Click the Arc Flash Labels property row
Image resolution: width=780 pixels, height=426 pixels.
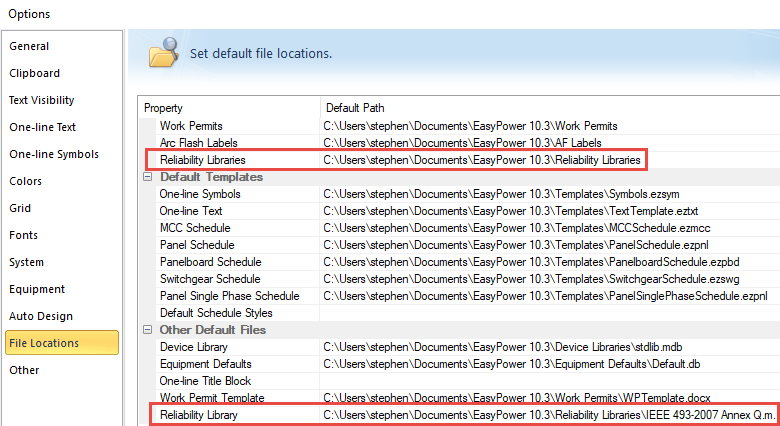tap(198, 143)
